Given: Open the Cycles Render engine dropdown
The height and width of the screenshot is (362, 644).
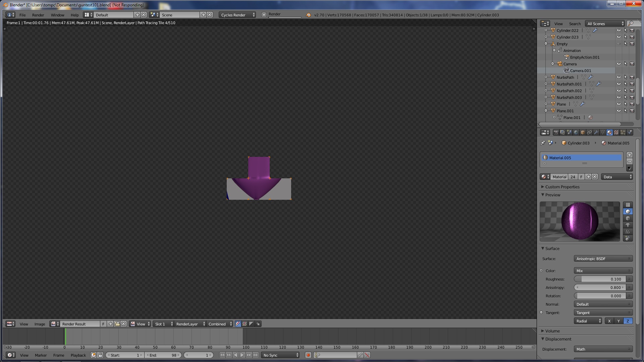Looking at the screenshot, I should [237, 15].
